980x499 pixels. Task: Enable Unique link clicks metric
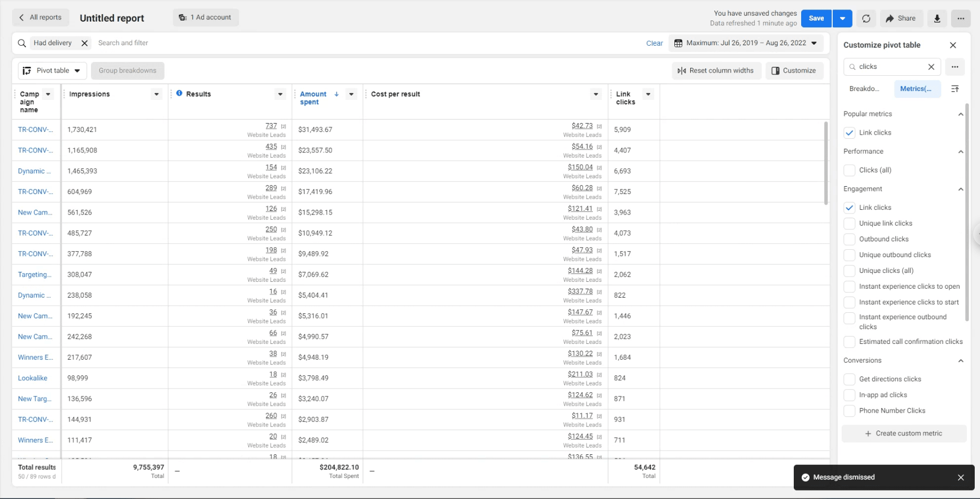click(849, 223)
